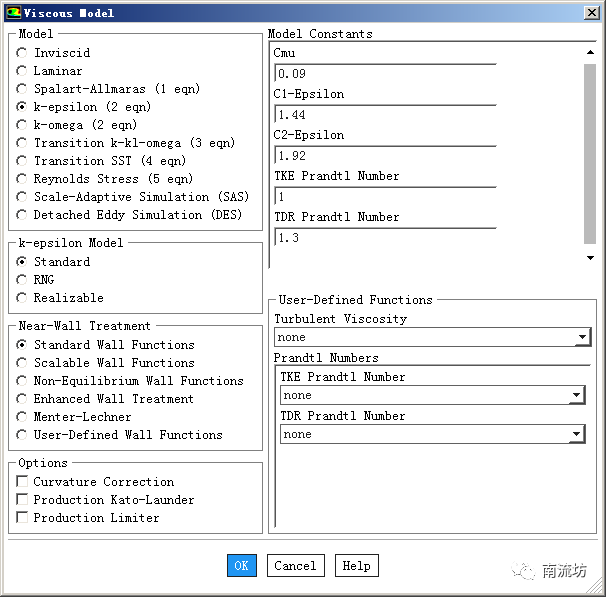
Task: Choose k-omega (2 eqn) model
Action: coord(22,125)
